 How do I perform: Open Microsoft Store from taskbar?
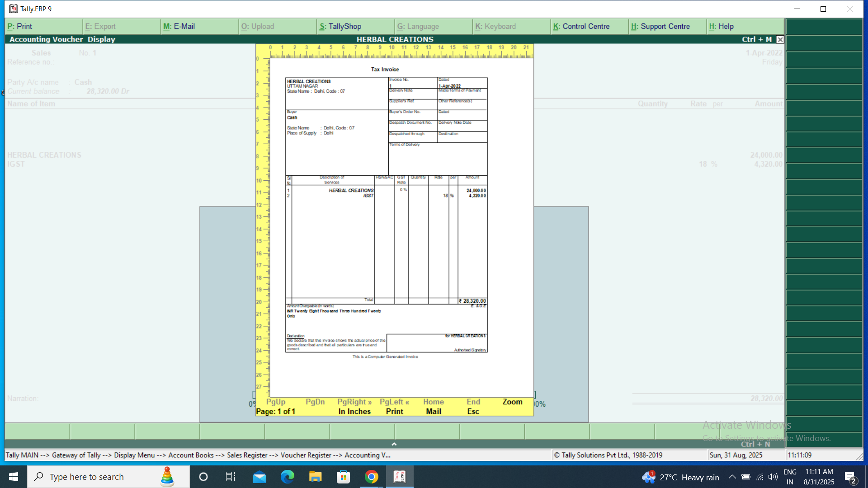coord(344,477)
